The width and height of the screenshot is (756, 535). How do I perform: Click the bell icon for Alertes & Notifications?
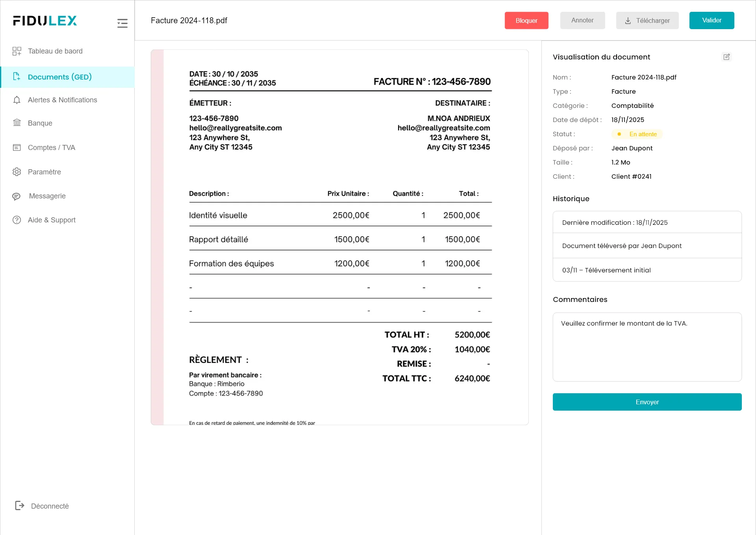17,100
